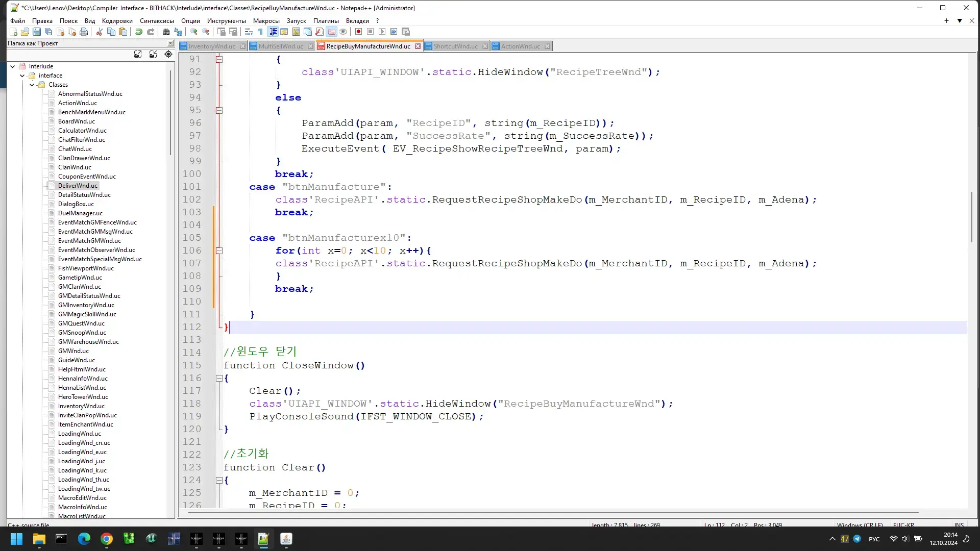This screenshot has height=551, width=980.
Task: Collapse the interface folder node
Action: point(22,76)
